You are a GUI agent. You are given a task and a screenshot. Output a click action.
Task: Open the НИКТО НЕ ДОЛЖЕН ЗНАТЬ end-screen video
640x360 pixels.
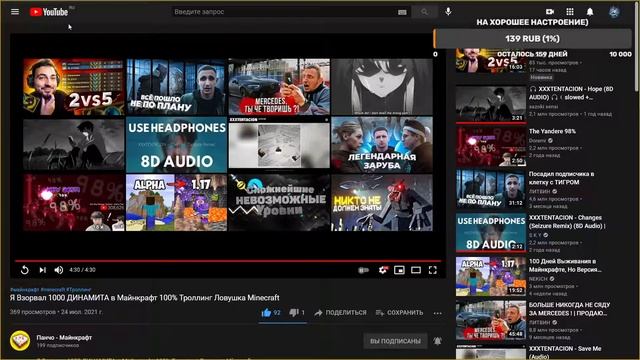pyautogui.click(x=382, y=202)
